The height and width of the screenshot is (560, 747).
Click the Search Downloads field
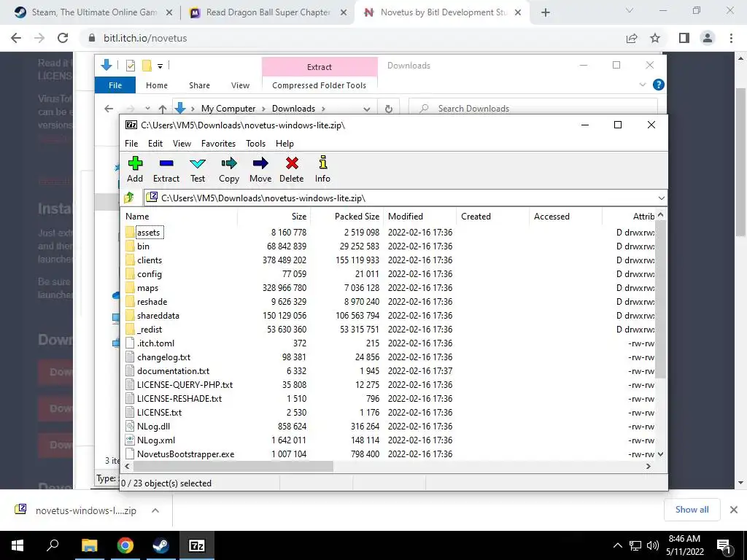533,109
